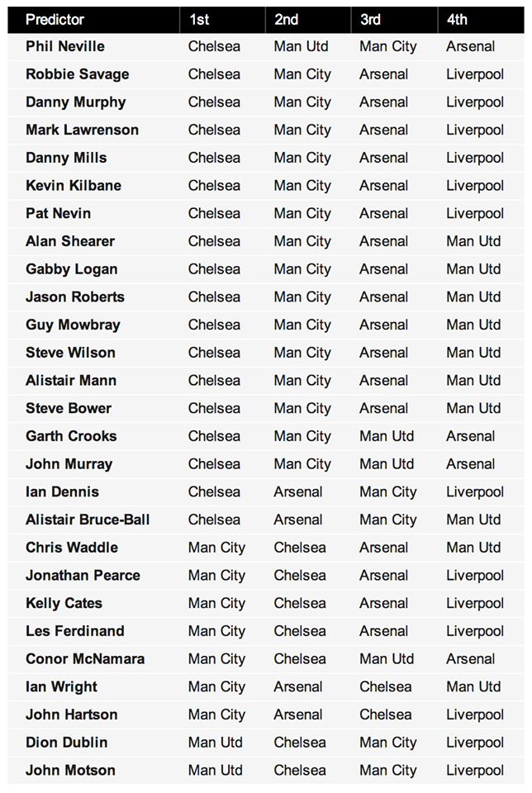This screenshot has height=793, width=532.
Task: Select Dion Dublin's 1st place Man Utd cell
Action: [216, 742]
